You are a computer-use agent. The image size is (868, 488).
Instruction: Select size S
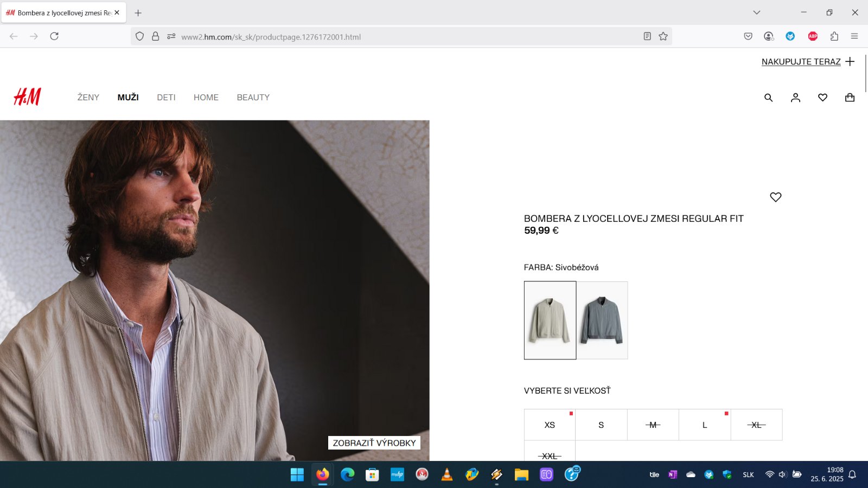pyautogui.click(x=601, y=425)
